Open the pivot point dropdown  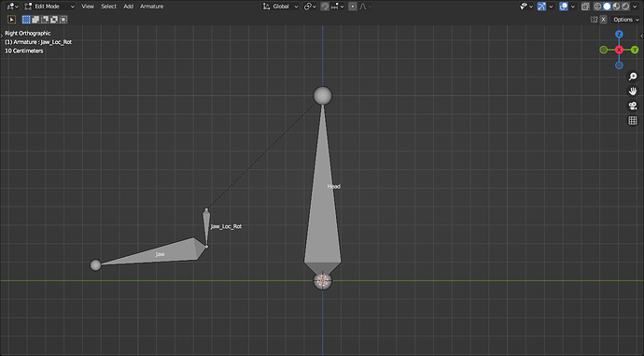(x=310, y=7)
